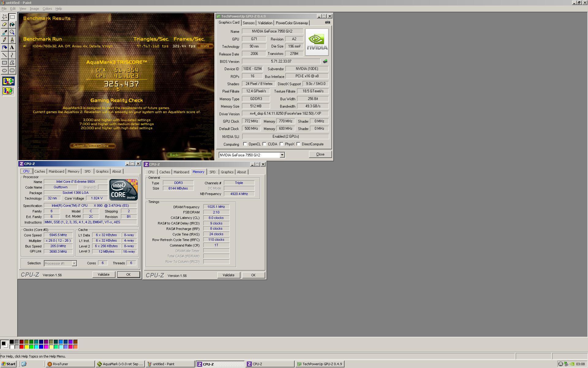Enable the transparent selection option

[8, 91]
